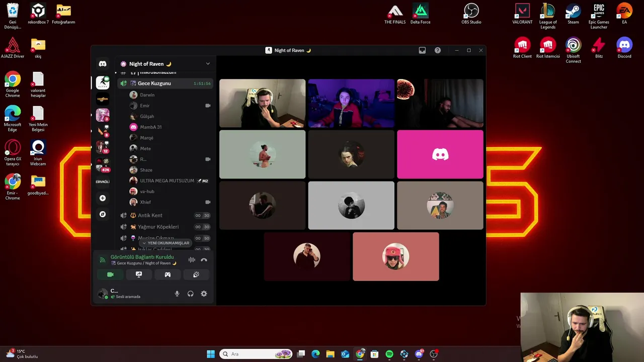Add a server with plus icon

(103, 198)
